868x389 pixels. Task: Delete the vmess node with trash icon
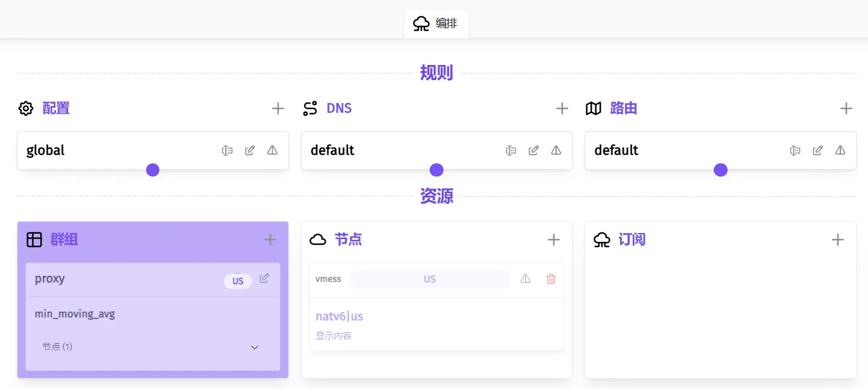(x=551, y=279)
